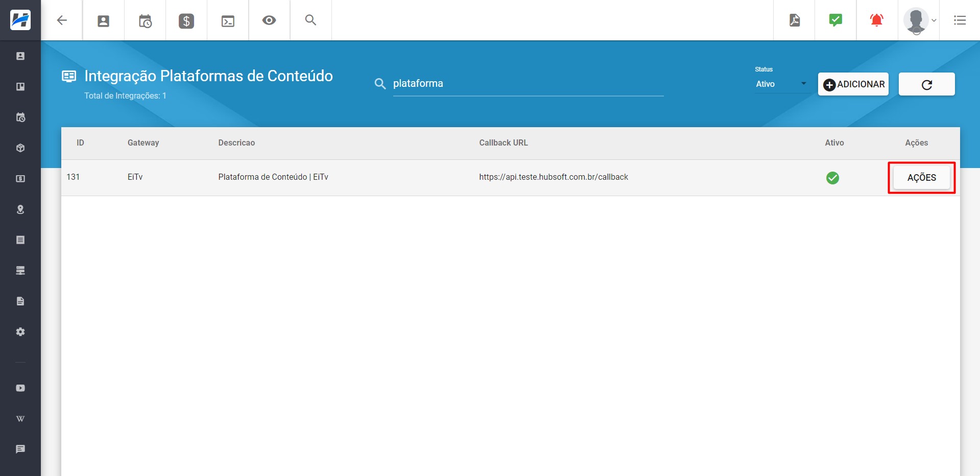This screenshot has height=476, width=980.
Task: Click the ADICIONAR button
Action: pos(853,84)
